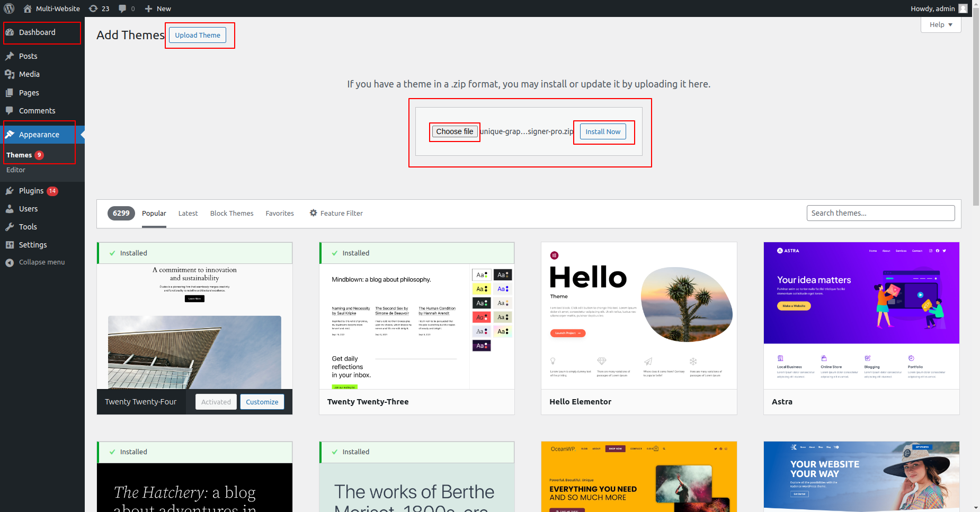Image resolution: width=980 pixels, height=512 pixels.
Task: Open Settings from the sidebar
Action: tap(32, 245)
